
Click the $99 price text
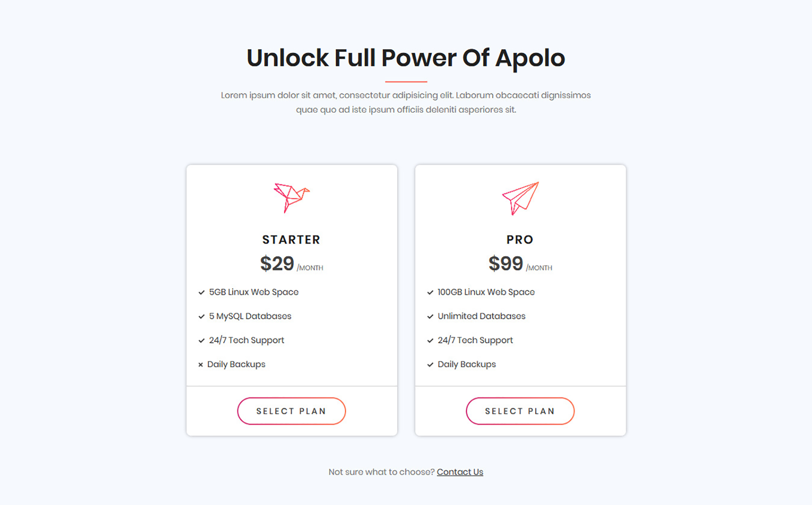(x=506, y=264)
